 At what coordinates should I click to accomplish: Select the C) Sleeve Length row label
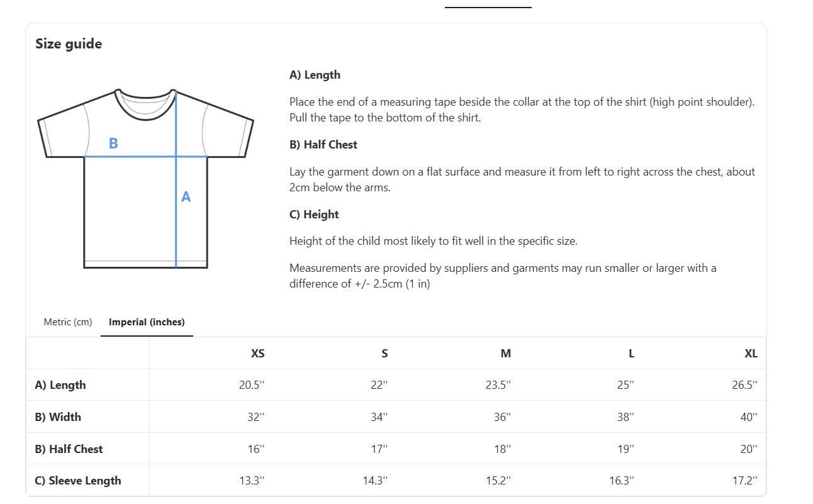pyautogui.click(x=78, y=481)
